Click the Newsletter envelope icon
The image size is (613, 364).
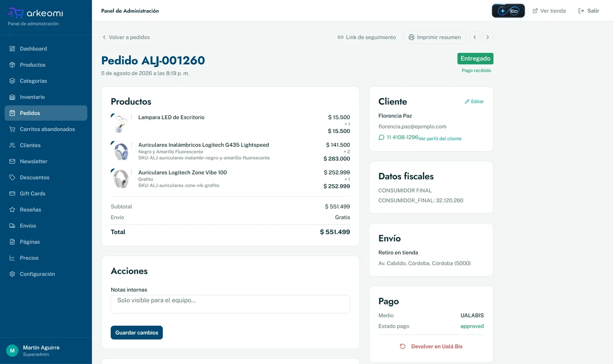point(12,161)
